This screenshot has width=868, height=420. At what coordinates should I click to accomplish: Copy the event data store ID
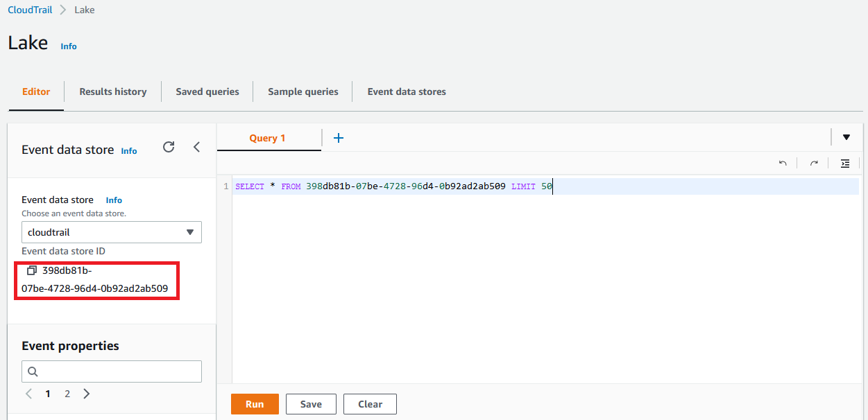point(31,270)
